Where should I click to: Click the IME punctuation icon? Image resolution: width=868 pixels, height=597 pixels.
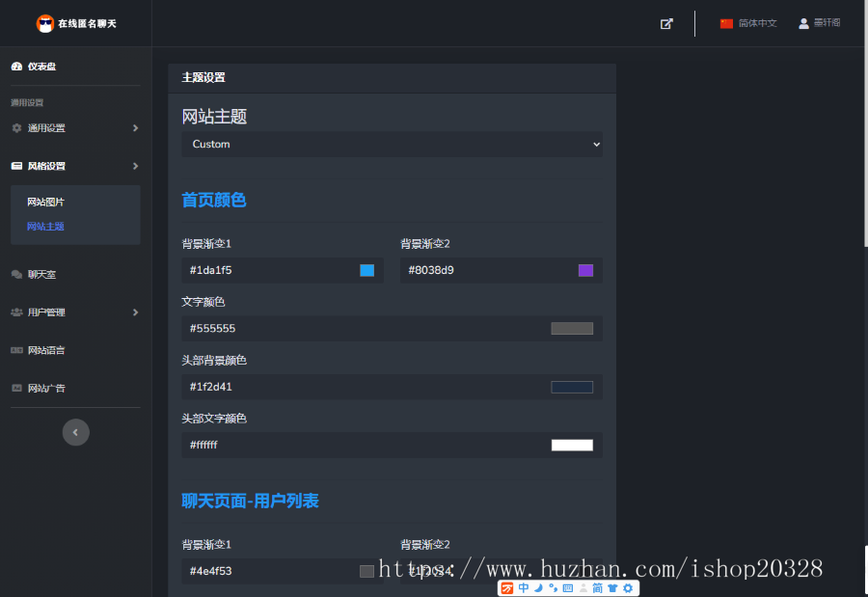[x=553, y=587]
